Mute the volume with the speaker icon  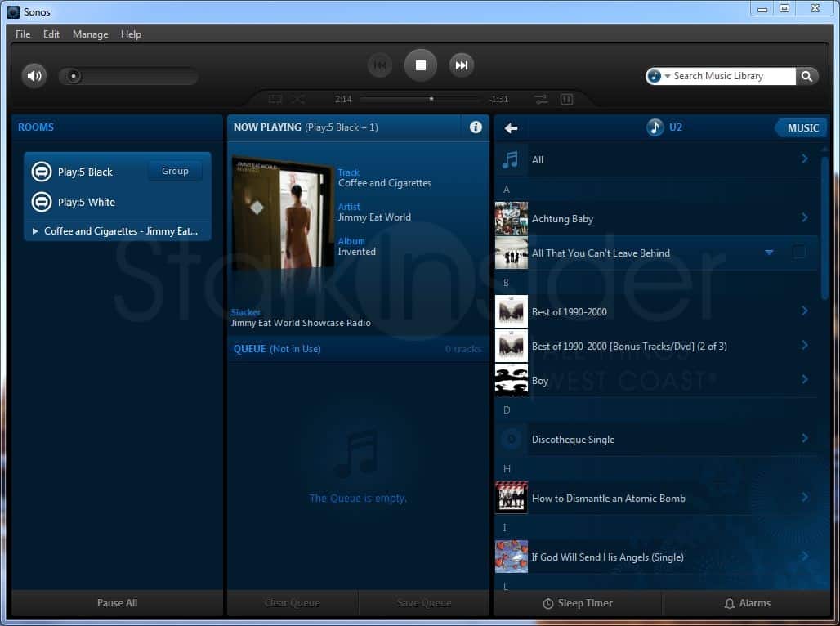click(x=34, y=75)
